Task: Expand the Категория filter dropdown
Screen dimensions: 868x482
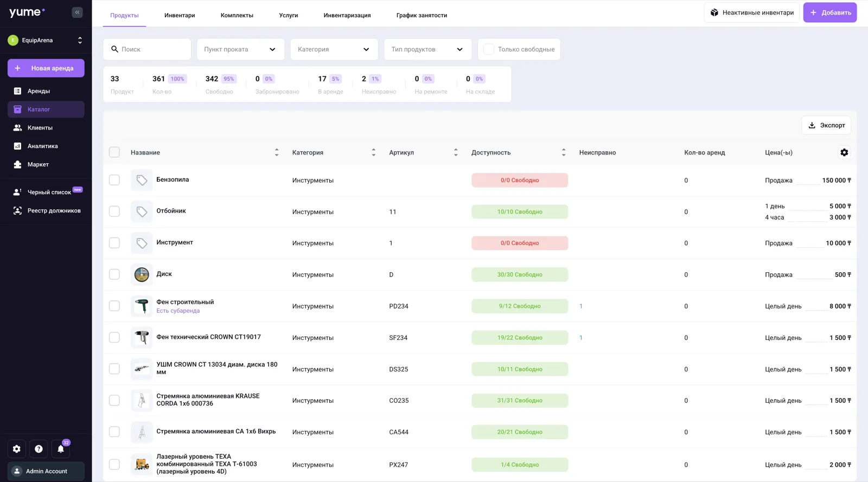Action: click(334, 49)
